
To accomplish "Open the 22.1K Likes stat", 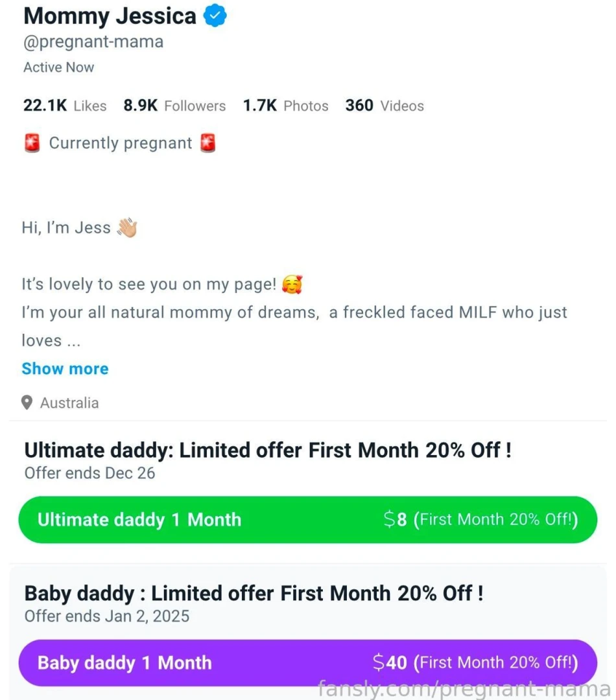I will [64, 105].
